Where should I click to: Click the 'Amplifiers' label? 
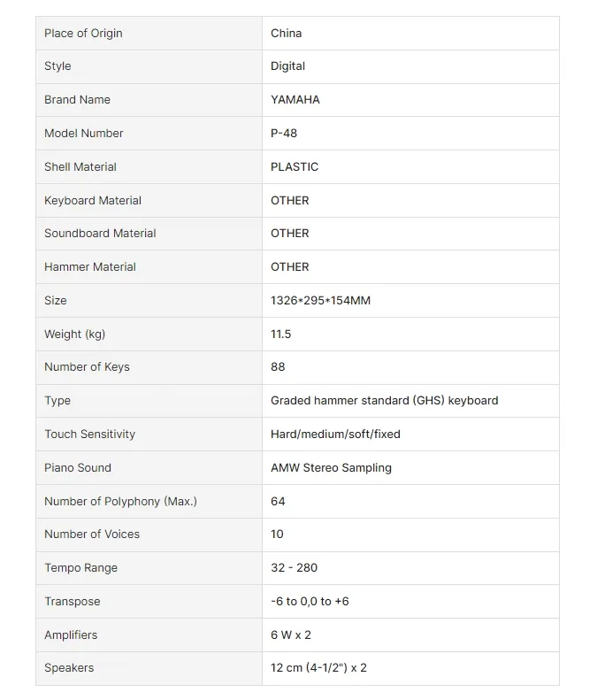71,635
